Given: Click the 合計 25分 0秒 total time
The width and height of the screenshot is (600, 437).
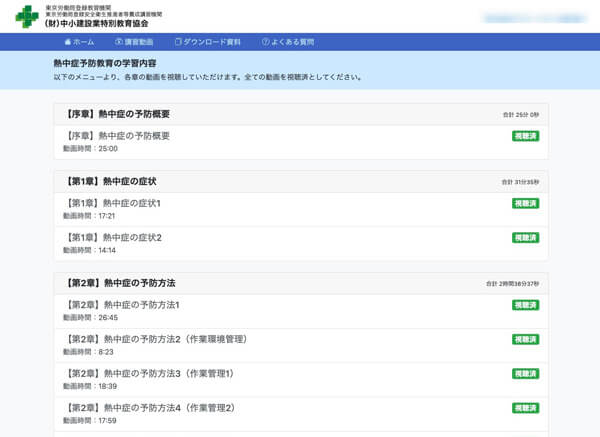Looking at the screenshot, I should (x=521, y=115).
